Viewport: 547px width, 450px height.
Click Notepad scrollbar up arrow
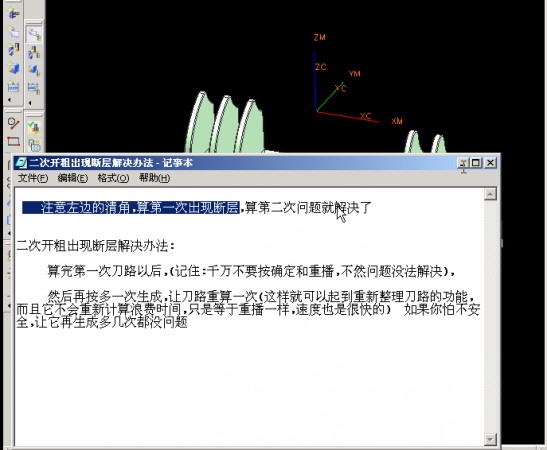coord(490,194)
